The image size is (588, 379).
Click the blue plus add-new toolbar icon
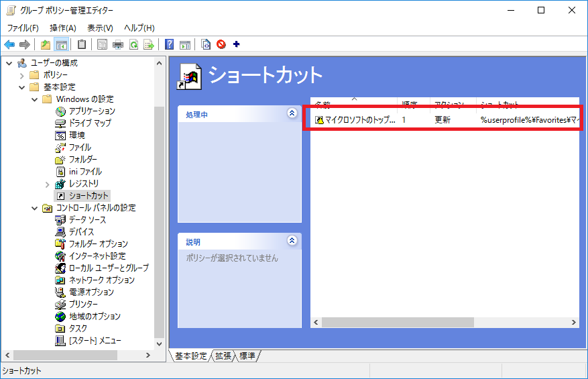236,45
